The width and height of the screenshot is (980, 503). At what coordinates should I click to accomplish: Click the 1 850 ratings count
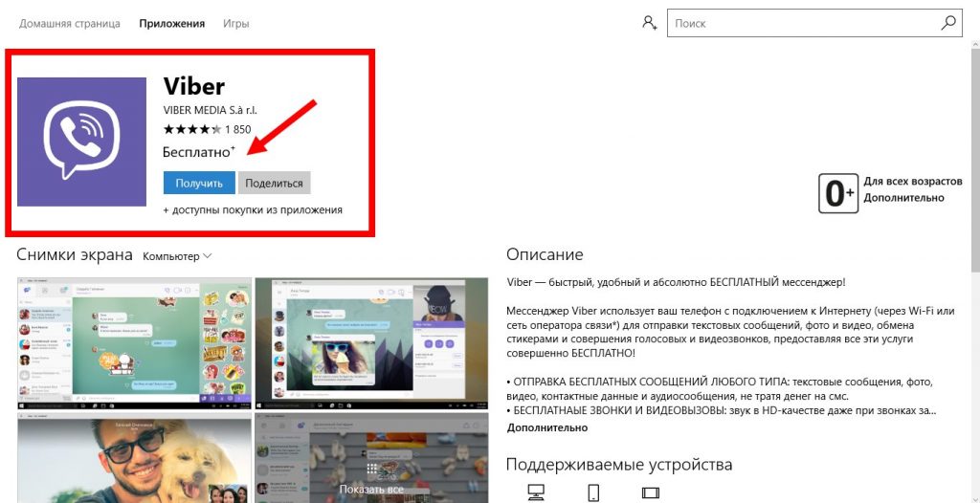[238, 130]
